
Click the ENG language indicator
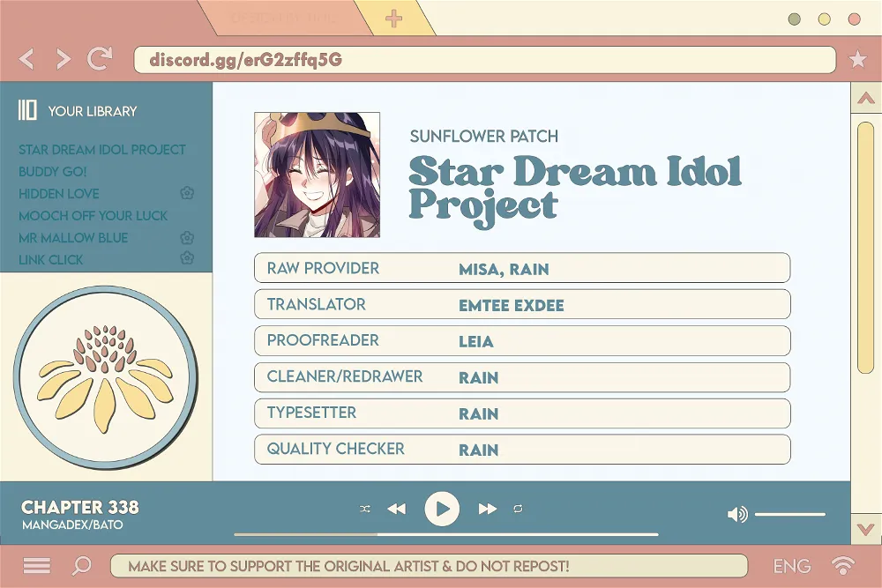coord(792,566)
